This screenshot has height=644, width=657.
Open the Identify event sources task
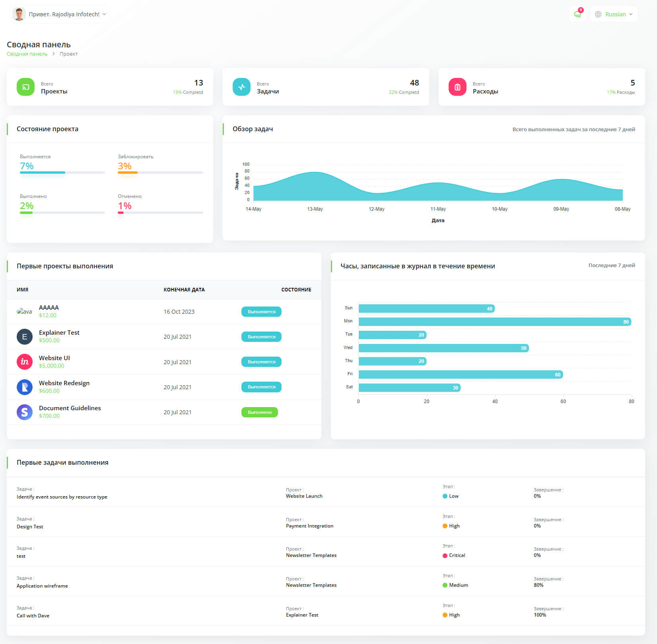[x=62, y=497]
